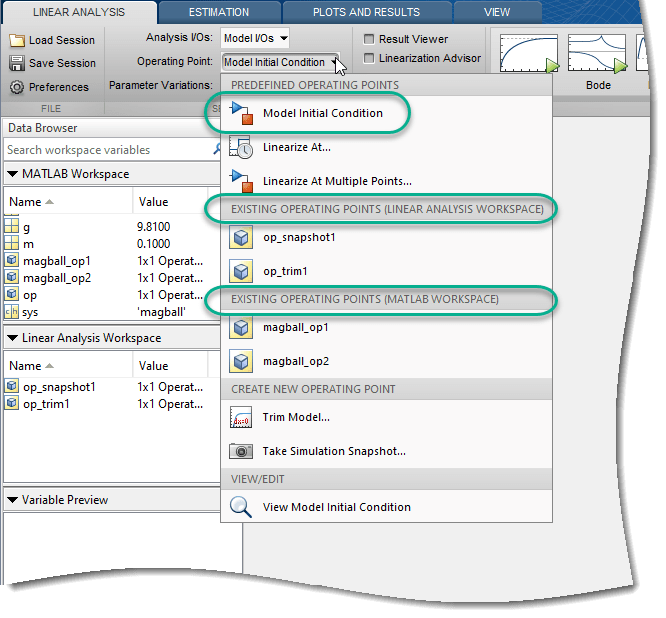Click the Data Browser panel title

[x=43, y=128]
